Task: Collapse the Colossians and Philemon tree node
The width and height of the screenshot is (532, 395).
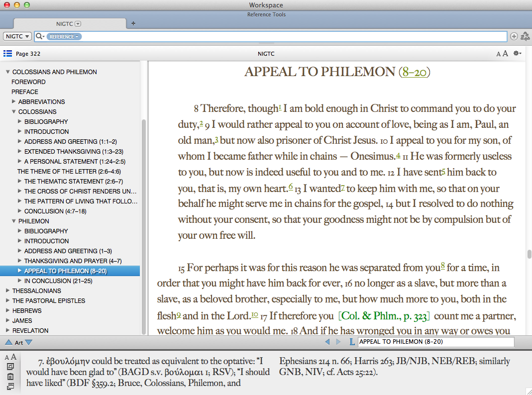Action: pos(7,72)
